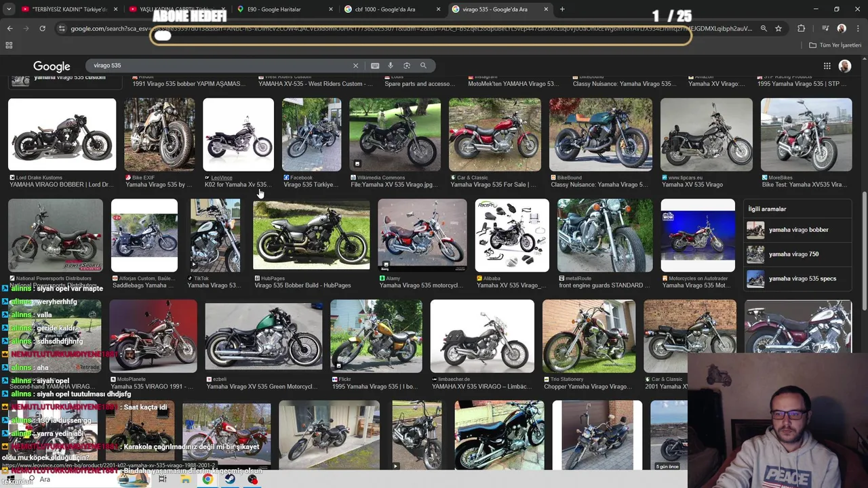Open MotoPlanete 535 VIRAGO 1991 image
The width and height of the screenshot is (868, 488).
pyautogui.click(x=153, y=336)
